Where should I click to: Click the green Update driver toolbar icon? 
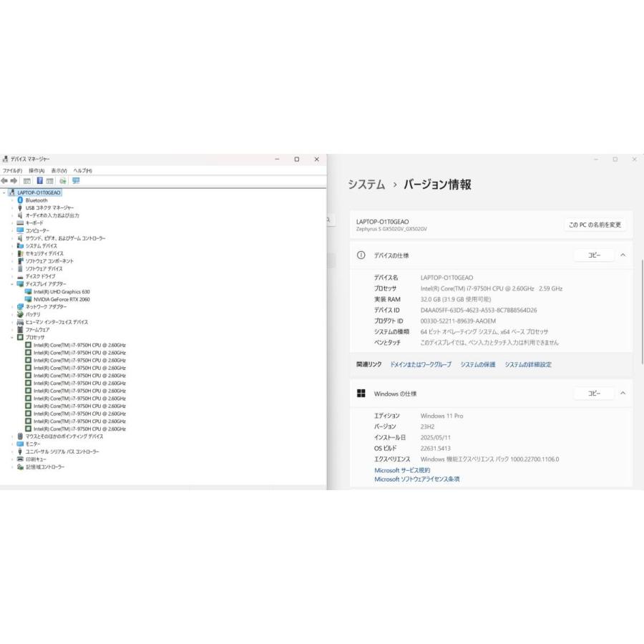click(64, 181)
